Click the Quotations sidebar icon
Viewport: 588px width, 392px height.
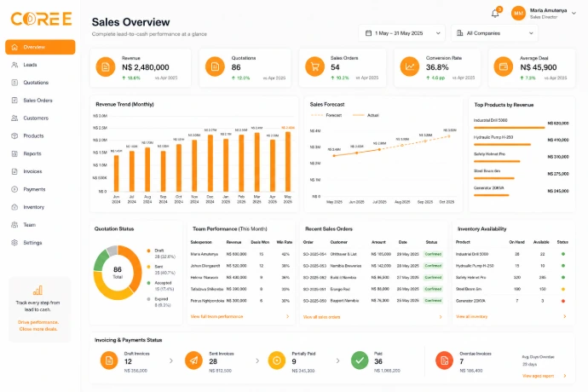point(14,83)
